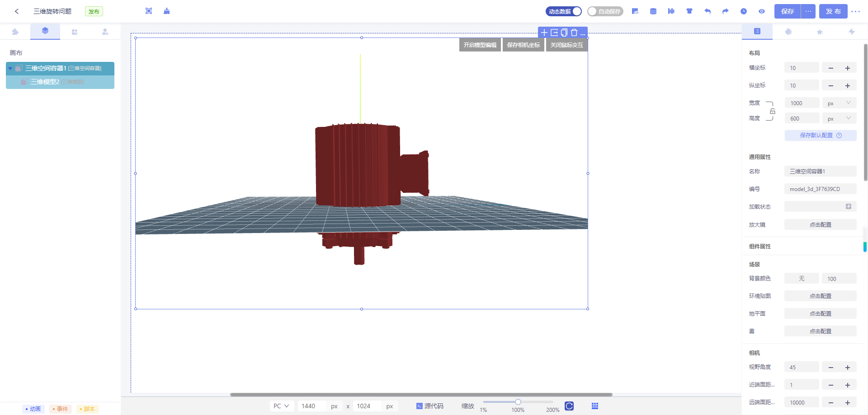Open the history clock icon
The height and width of the screenshot is (415, 868).
(x=744, y=11)
